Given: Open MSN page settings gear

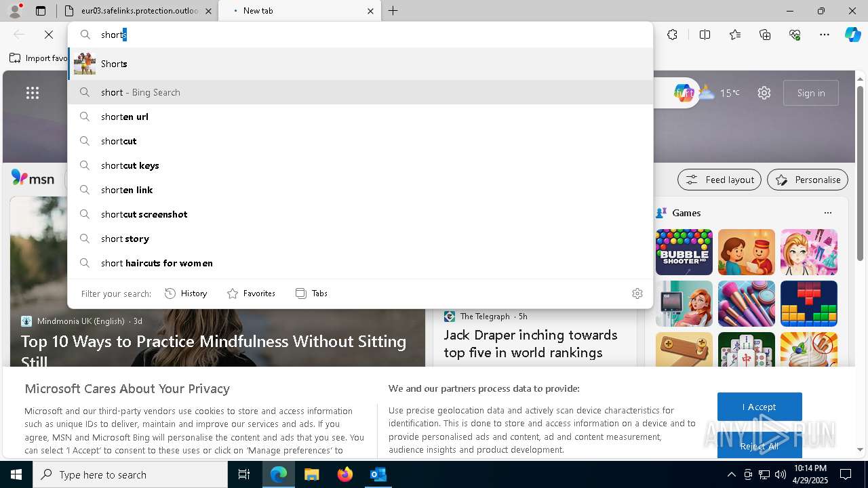Looking at the screenshot, I should (764, 93).
